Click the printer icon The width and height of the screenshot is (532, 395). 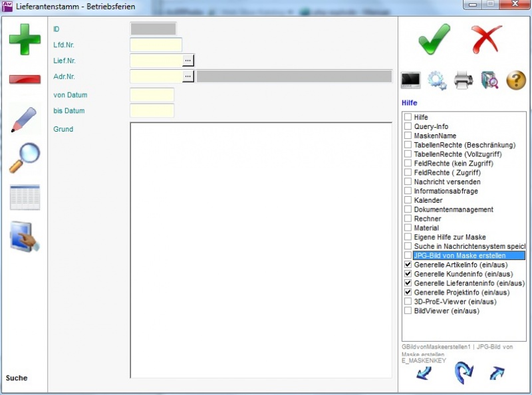tap(464, 80)
